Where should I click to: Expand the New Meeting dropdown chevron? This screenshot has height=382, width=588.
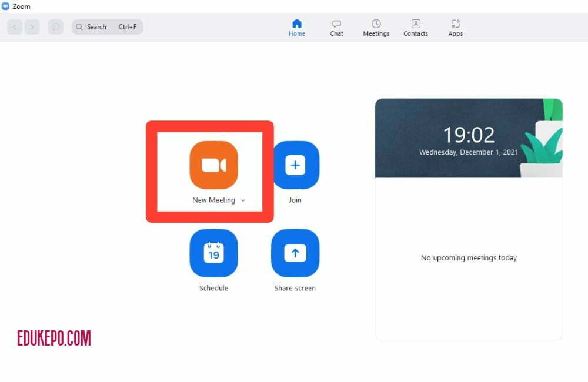click(x=243, y=200)
